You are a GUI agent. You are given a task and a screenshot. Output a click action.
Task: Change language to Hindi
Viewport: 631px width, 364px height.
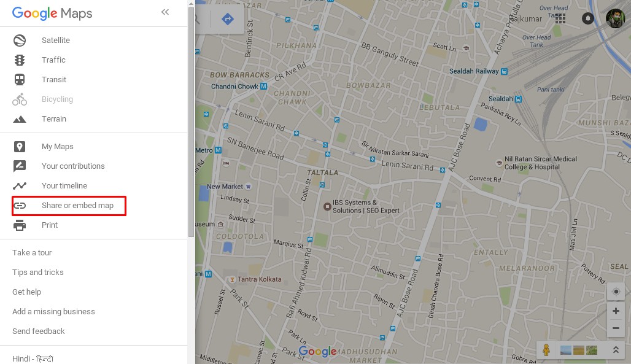point(33,358)
